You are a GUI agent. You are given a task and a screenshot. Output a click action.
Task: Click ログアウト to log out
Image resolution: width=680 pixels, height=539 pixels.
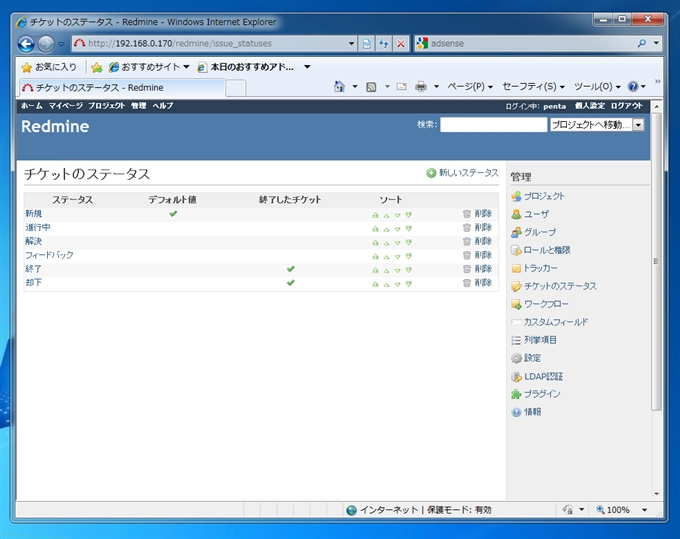coord(627,106)
